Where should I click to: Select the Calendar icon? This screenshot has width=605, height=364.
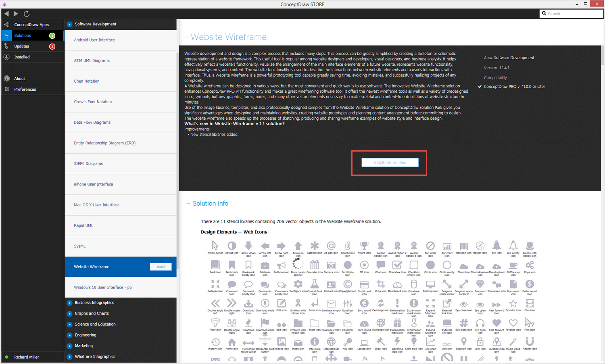tap(315, 265)
